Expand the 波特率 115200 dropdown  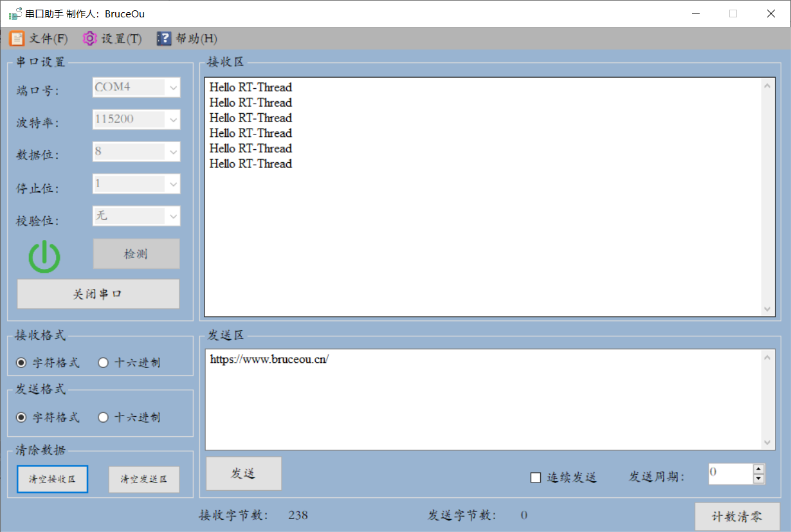pos(173,120)
